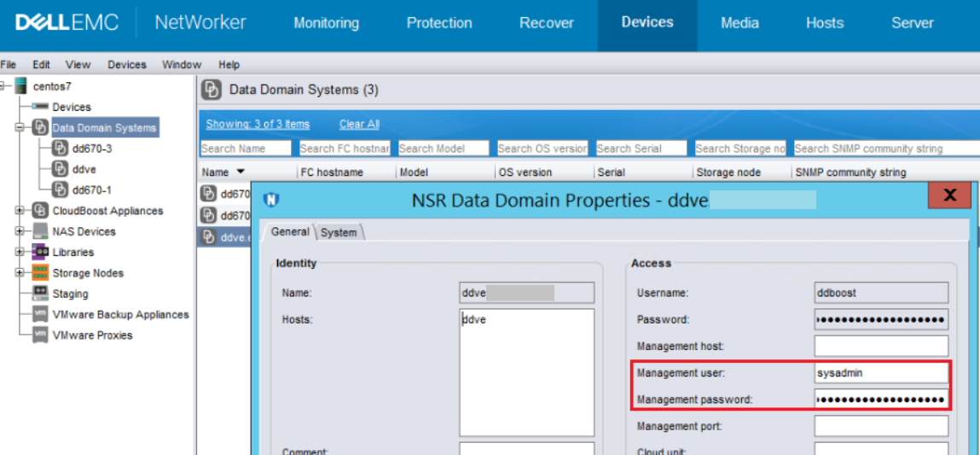Click the Management port field
The height and width of the screenshot is (455, 980).
881,426
